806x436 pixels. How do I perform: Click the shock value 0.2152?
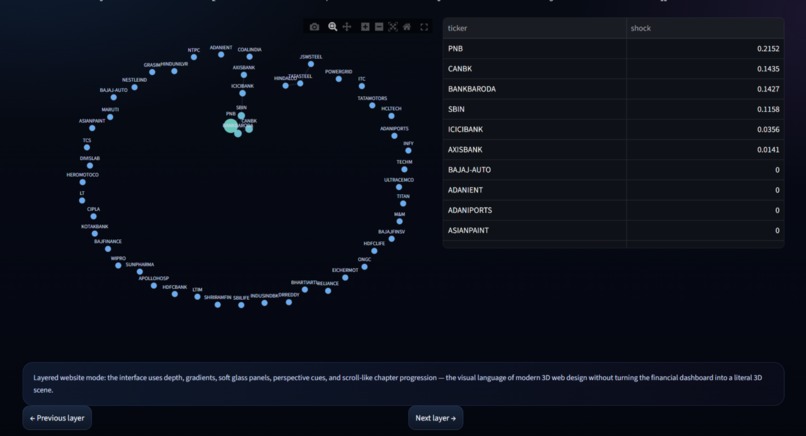coord(768,48)
